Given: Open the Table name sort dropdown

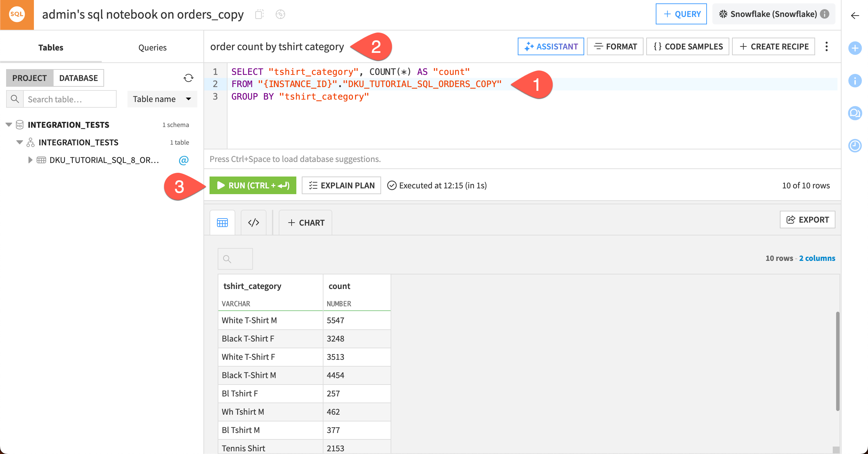Looking at the screenshot, I should click(x=162, y=99).
